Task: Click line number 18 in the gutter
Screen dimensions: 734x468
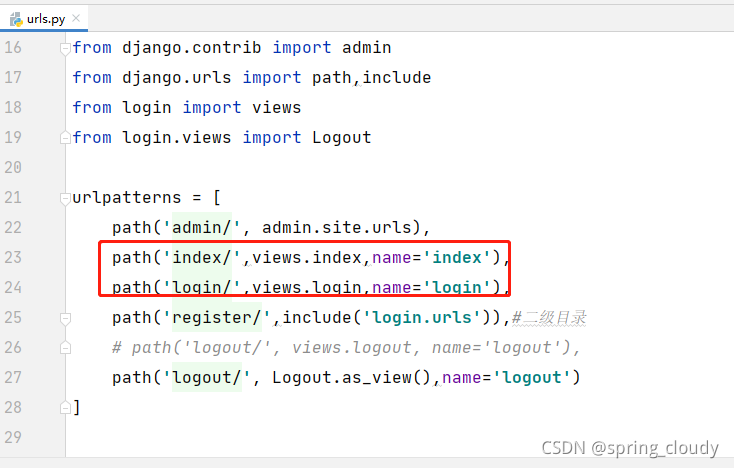Action: (13, 107)
